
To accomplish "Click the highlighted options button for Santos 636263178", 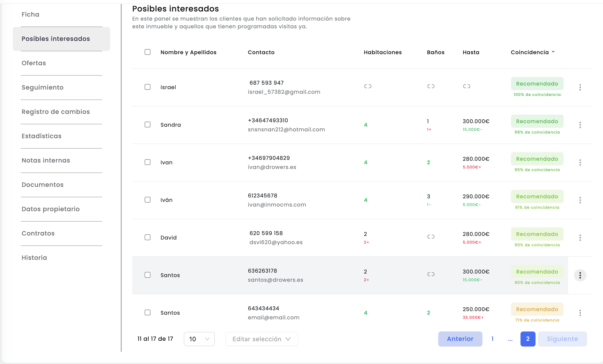I will click(580, 276).
